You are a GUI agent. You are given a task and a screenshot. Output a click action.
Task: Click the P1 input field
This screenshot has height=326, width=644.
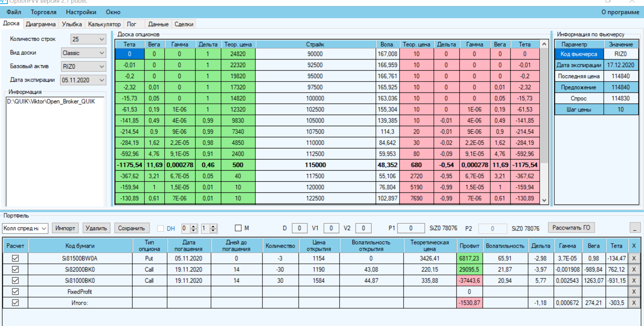(411, 228)
